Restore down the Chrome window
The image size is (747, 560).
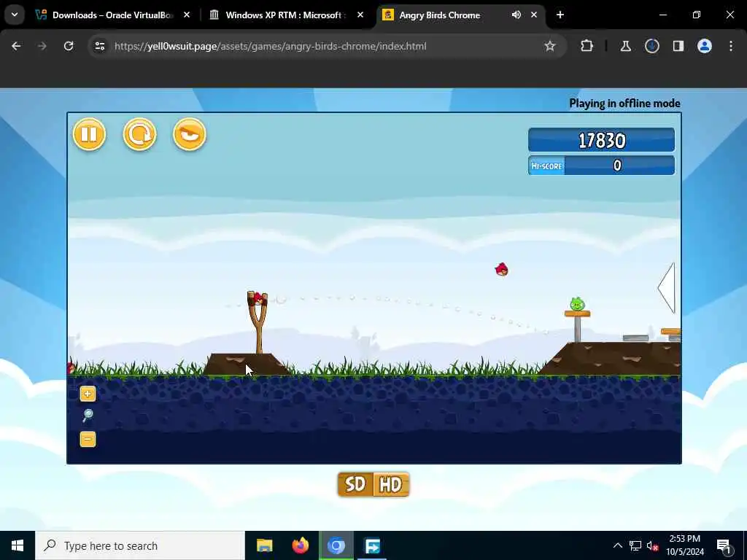[x=697, y=15]
